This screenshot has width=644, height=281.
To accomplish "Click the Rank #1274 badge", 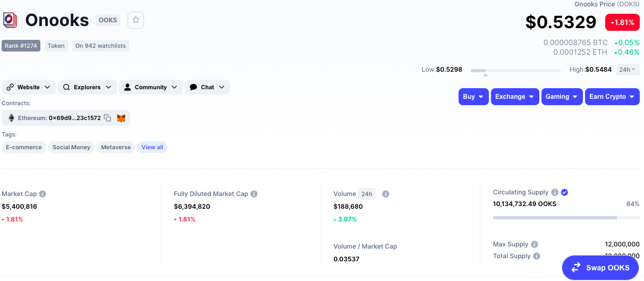I will point(21,46).
